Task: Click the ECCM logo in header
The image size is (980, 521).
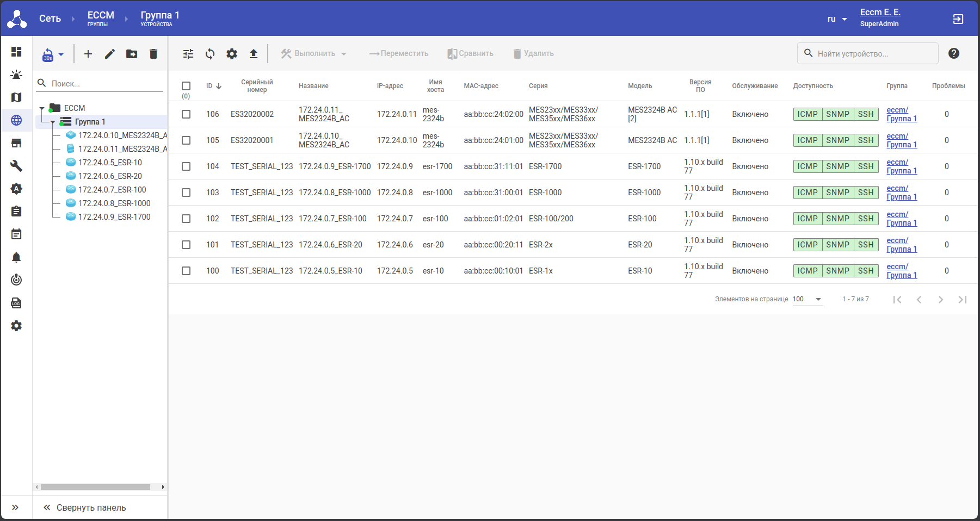Action: pos(17,18)
